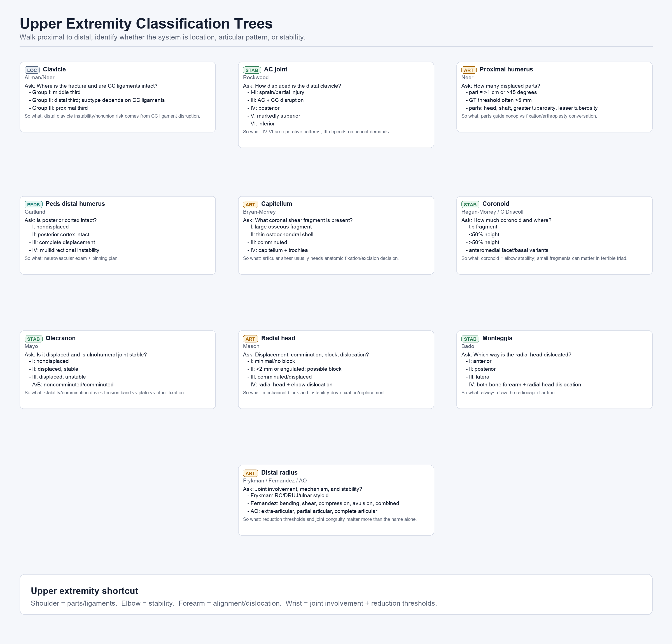Click 'V: markedly superior' in AC joint list
Screen dimensions: 672x644
pyautogui.click(x=274, y=116)
